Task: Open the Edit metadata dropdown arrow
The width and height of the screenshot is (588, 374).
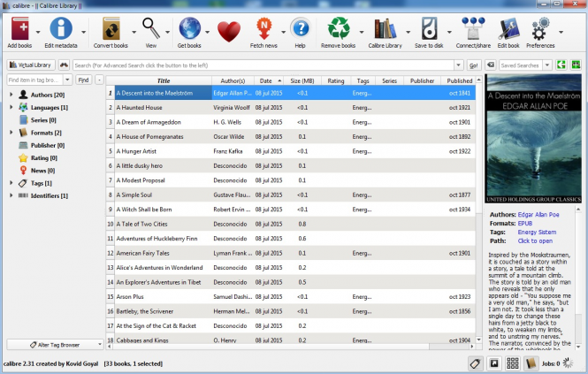Action: 84,33
